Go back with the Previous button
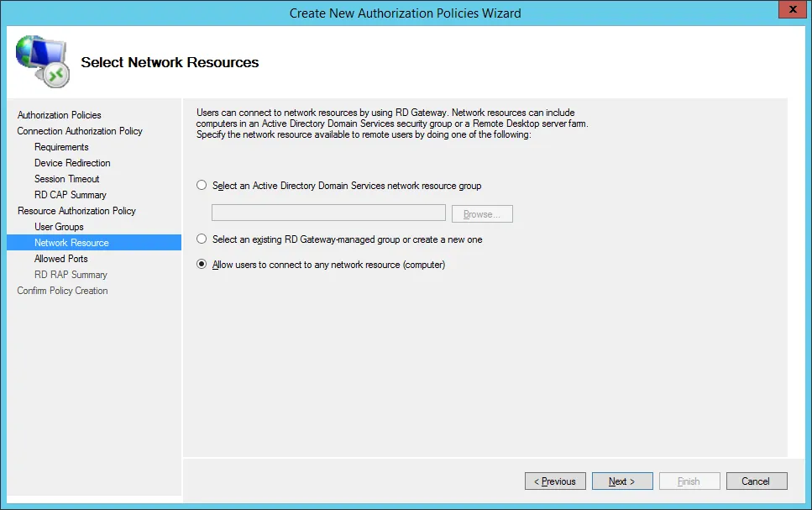 556,481
